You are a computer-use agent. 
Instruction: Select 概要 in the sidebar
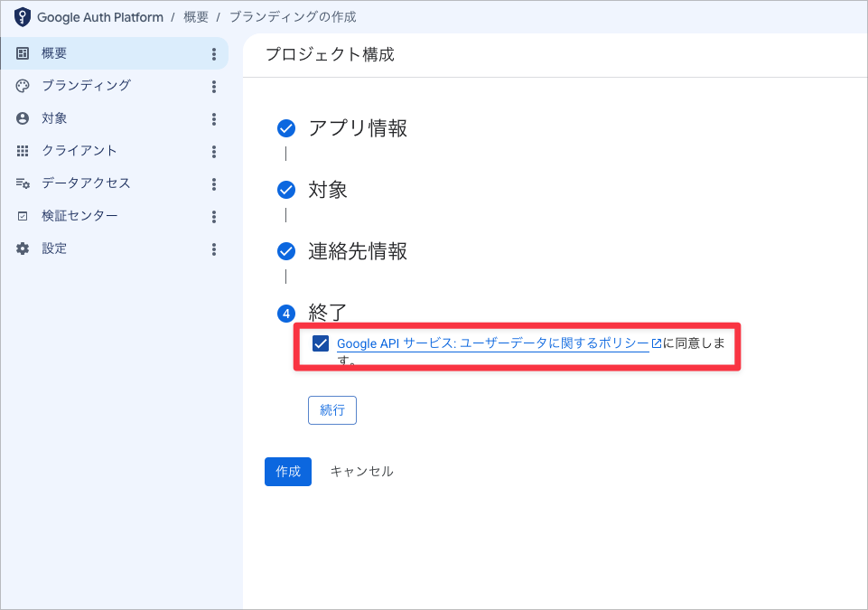(114, 53)
